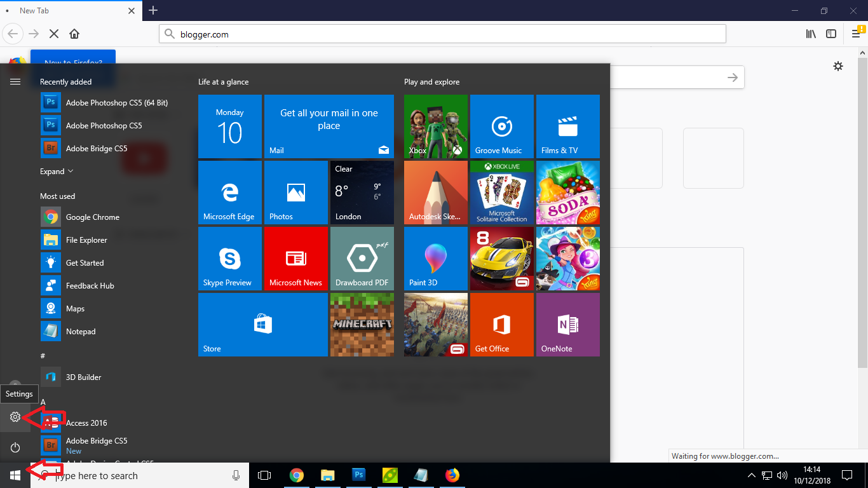
Task: Open the Microsoft Edge tile
Action: pos(230,193)
